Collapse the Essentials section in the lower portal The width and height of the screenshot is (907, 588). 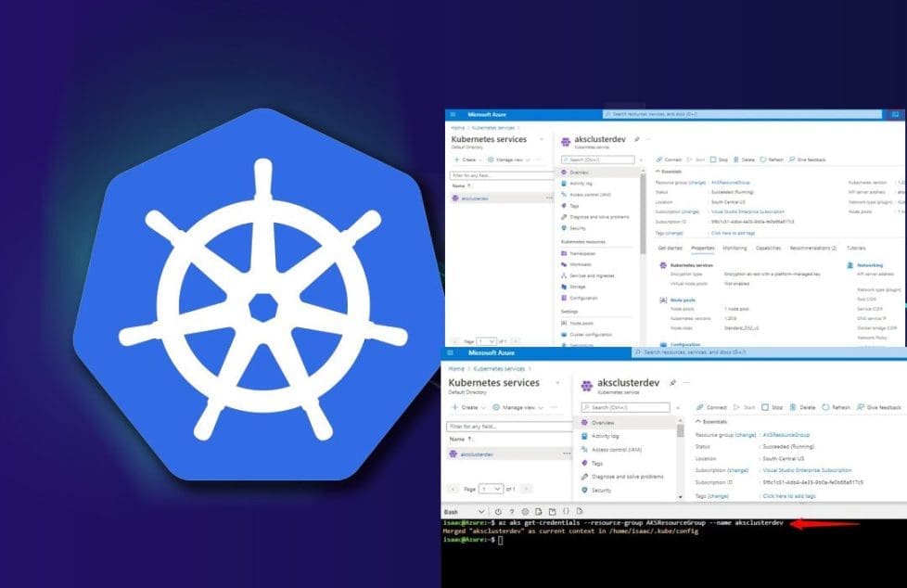pyautogui.click(x=711, y=422)
